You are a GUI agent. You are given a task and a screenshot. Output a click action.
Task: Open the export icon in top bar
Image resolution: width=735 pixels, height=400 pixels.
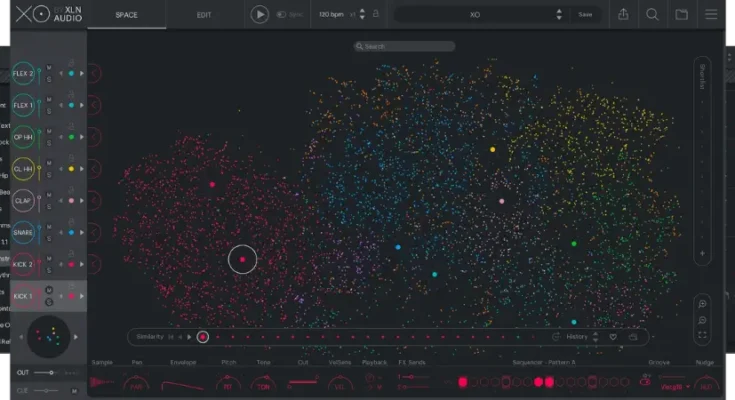tap(623, 15)
